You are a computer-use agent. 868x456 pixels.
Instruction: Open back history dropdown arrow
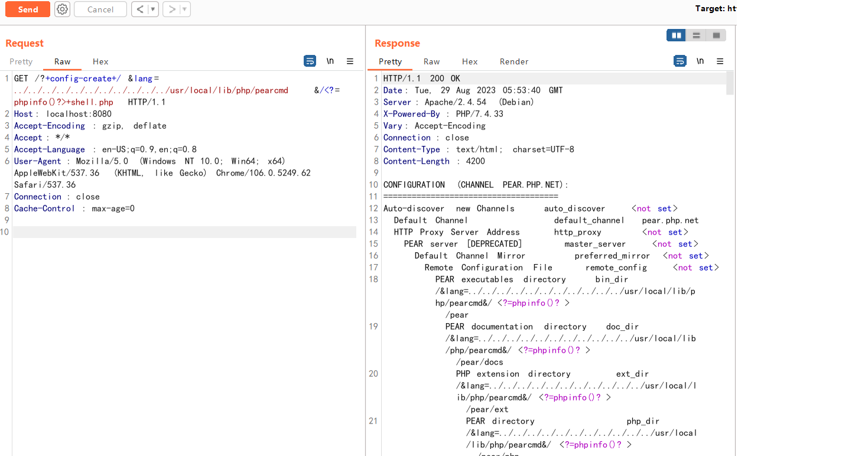[152, 9]
